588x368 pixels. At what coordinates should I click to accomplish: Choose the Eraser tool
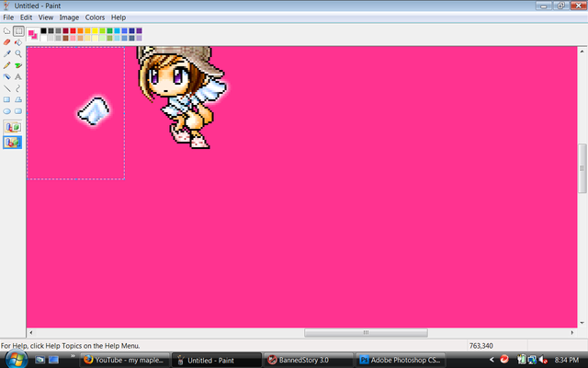(6, 42)
